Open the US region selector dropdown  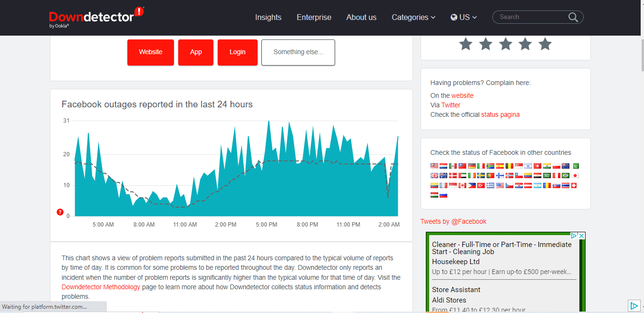[x=463, y=17]
